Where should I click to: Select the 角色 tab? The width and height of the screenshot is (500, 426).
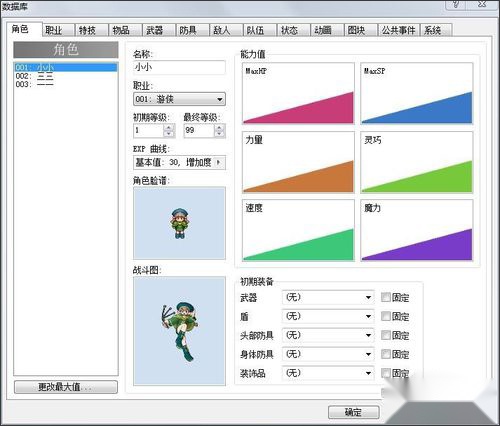(24, 29)
